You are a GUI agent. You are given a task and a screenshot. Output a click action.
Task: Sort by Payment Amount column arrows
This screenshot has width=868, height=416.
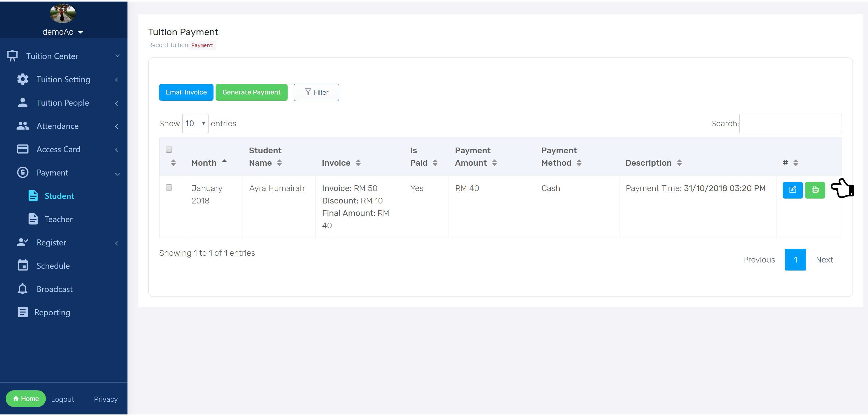[x=494, y=163]
